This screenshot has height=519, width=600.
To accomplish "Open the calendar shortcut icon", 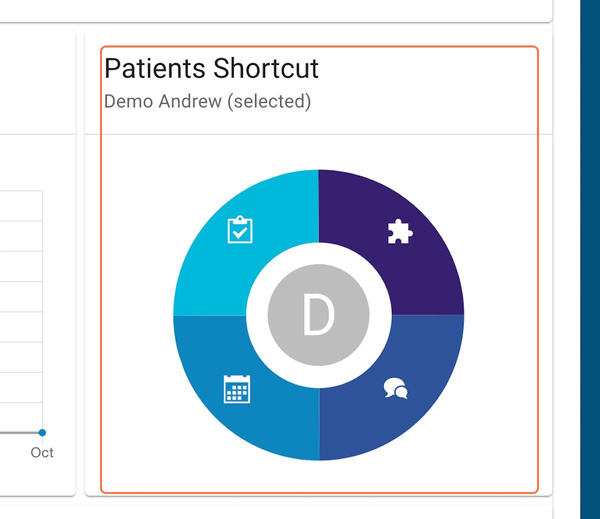I will tap(237, 389).
